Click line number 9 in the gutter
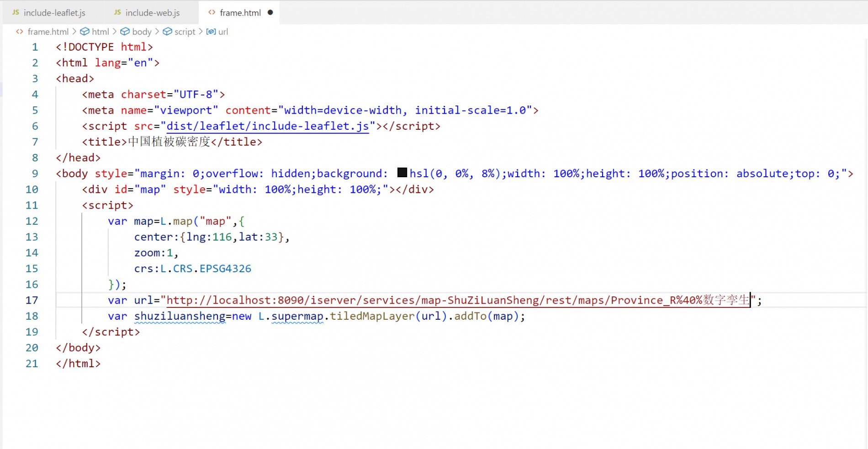 (35, 174)
